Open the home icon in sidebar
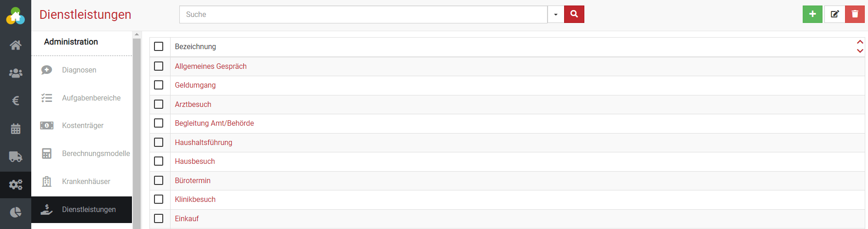 point(16,45)
